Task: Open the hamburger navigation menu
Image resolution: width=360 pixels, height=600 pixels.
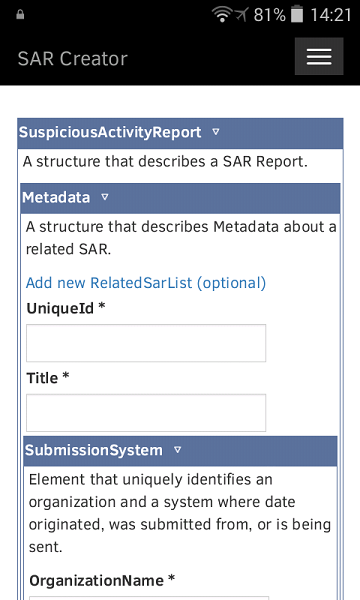Action: [319, 56]
